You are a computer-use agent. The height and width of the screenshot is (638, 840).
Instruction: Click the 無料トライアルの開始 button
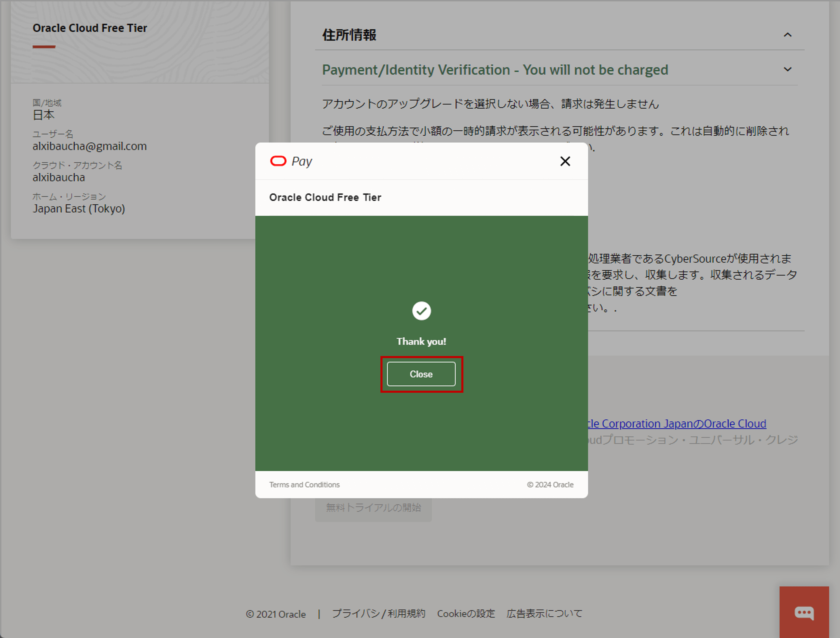point(373,508)
